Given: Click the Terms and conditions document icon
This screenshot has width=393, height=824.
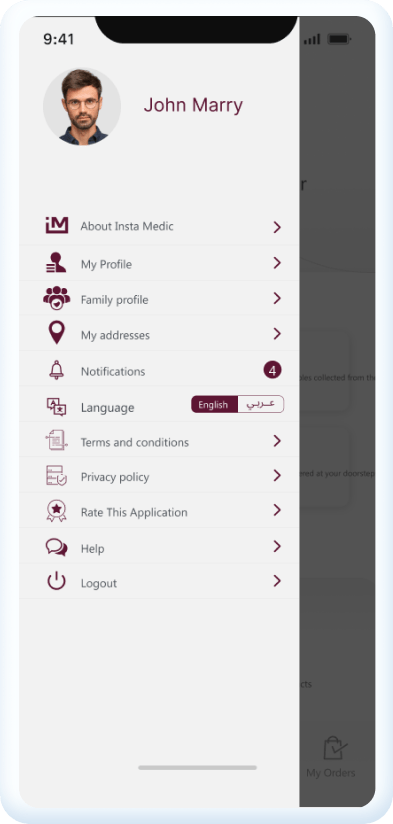Looking at the screenshot, I should pyautogui.click(x=56, y=440).
